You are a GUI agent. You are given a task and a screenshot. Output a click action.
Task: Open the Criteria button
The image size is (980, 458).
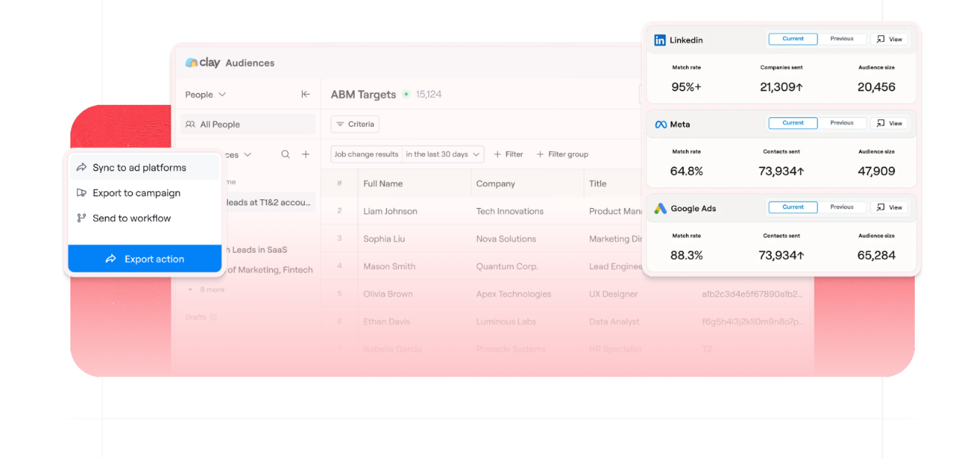point(355,124)
